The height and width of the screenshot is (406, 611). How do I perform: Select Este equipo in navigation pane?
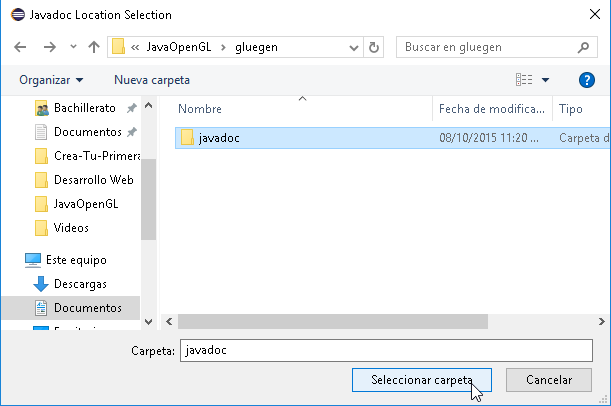click(x=65, y=260)
